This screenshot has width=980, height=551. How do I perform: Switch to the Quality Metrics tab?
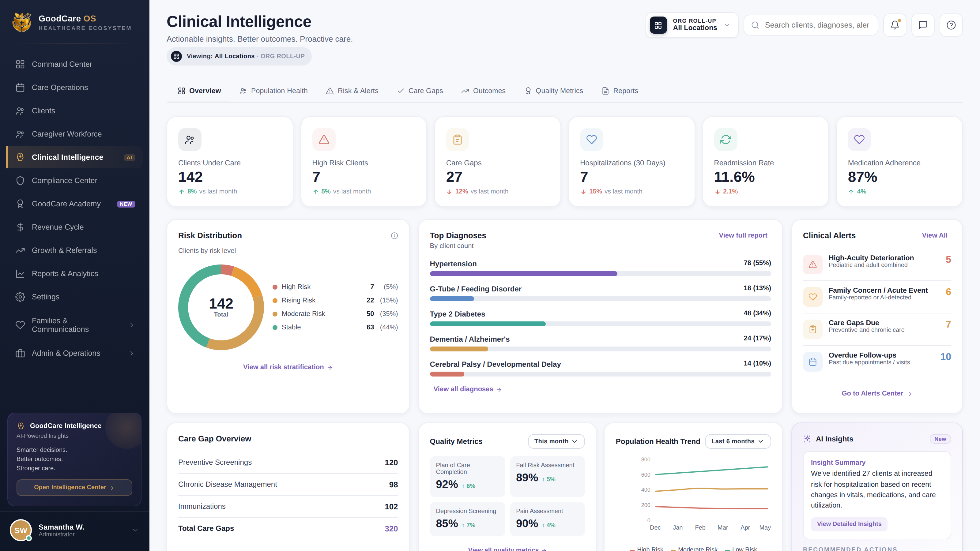tap(554, 91)
